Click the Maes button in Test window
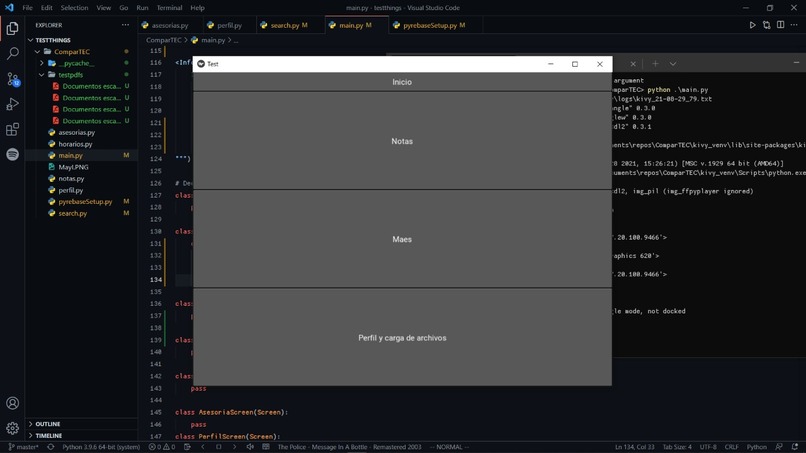806x453 pixels. [x=402, y=239]
